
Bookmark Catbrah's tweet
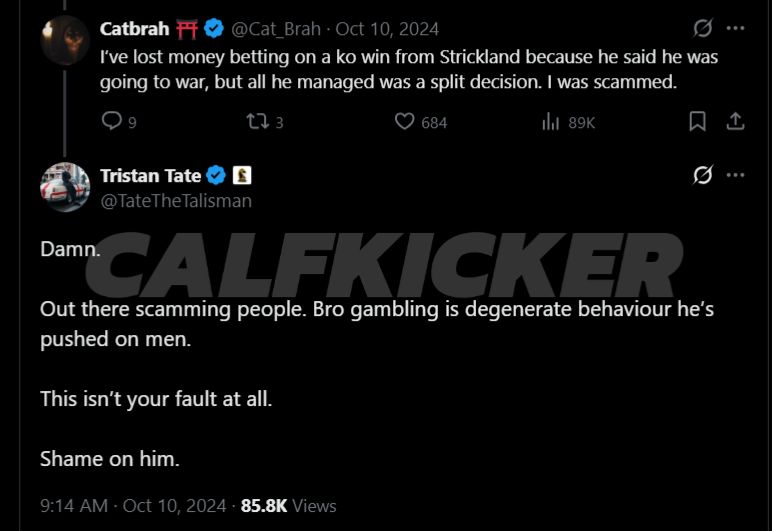698,121
